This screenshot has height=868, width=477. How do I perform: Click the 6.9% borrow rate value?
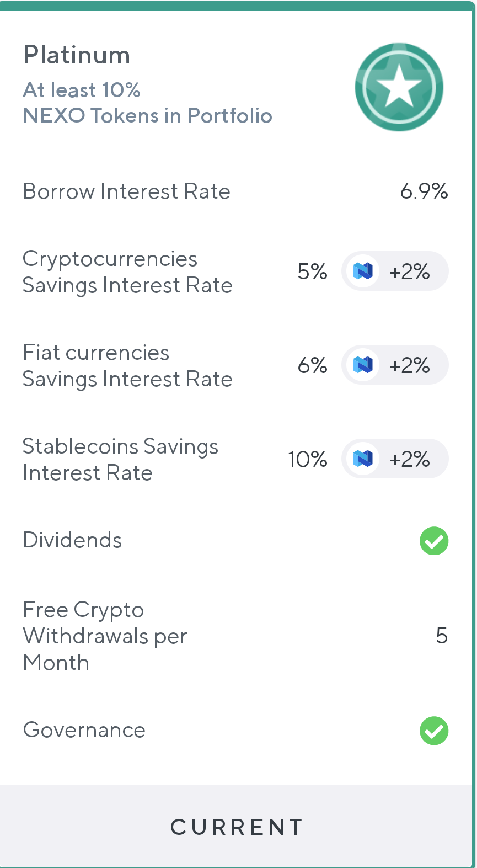click(x=424, y=191)
